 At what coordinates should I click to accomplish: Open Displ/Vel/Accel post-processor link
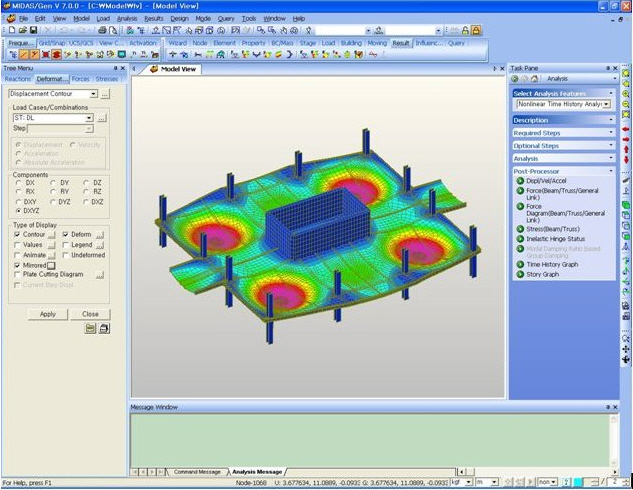click(546, 181)
